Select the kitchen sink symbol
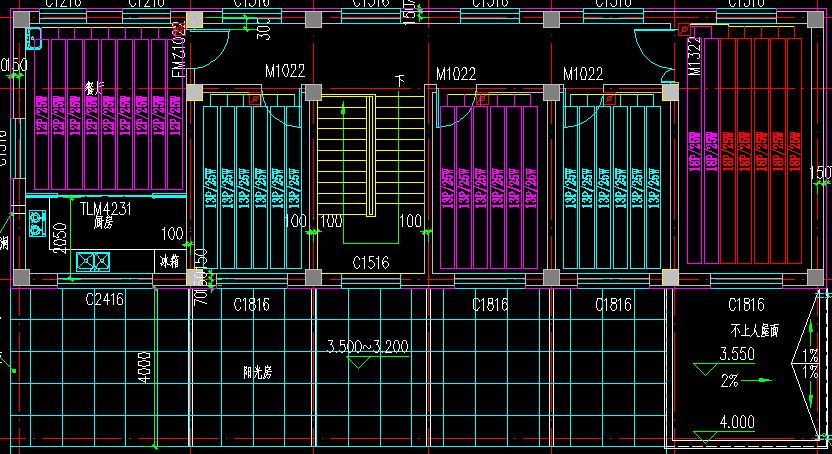Viewport: 832px width, 454px height. (x=94, y=263)
